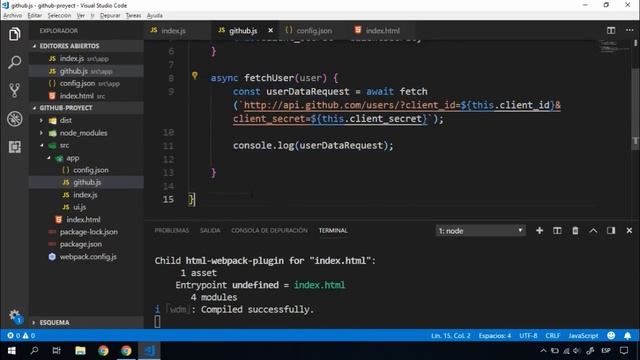Open the Extensions view
The height and width of the screenshot is (360, 640).
(x=14, y=147)
